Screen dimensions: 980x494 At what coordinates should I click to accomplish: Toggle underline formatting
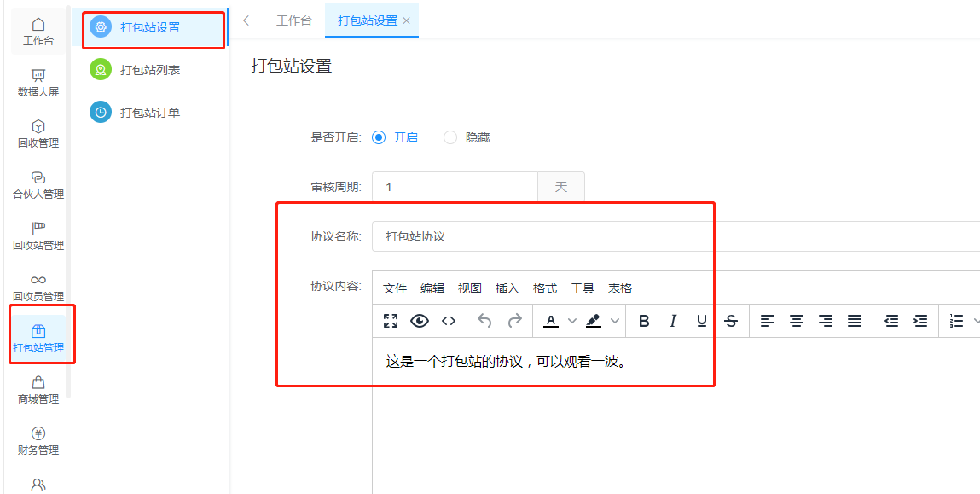pos(702,321)
